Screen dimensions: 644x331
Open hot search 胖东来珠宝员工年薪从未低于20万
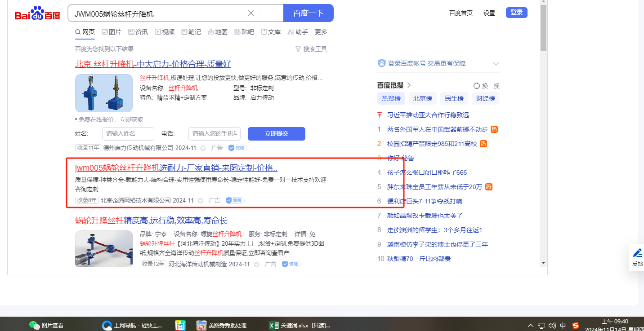click(x=434, y=187)
